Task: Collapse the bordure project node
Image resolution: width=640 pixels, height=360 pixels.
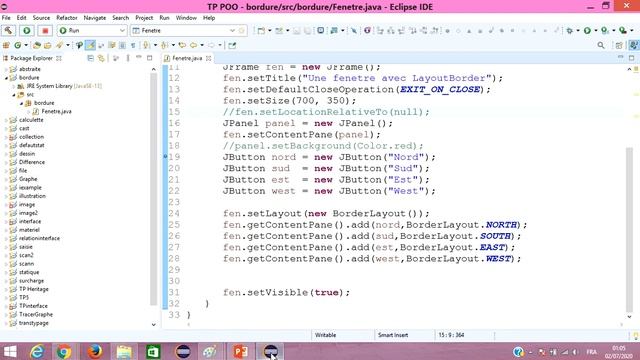Action: [x=6, y=78]
